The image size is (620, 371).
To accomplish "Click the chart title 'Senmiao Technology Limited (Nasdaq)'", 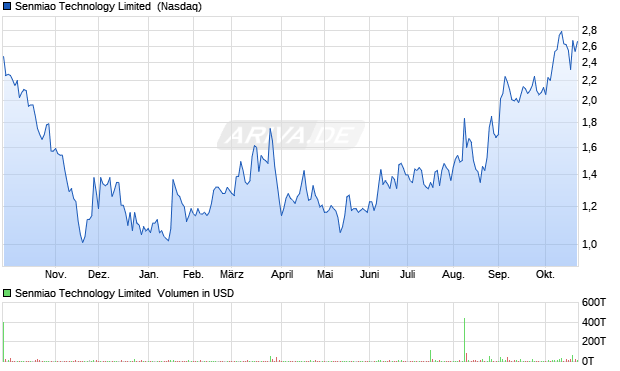I will coord(108,7).
